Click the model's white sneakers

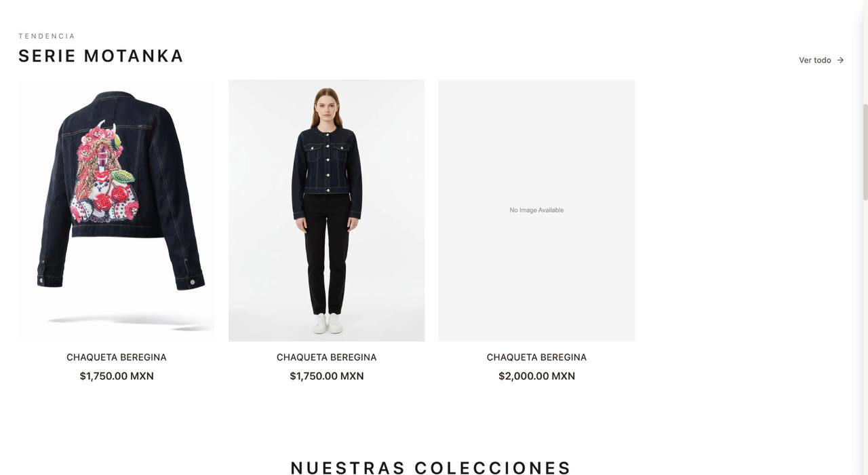tap(328, 323)
